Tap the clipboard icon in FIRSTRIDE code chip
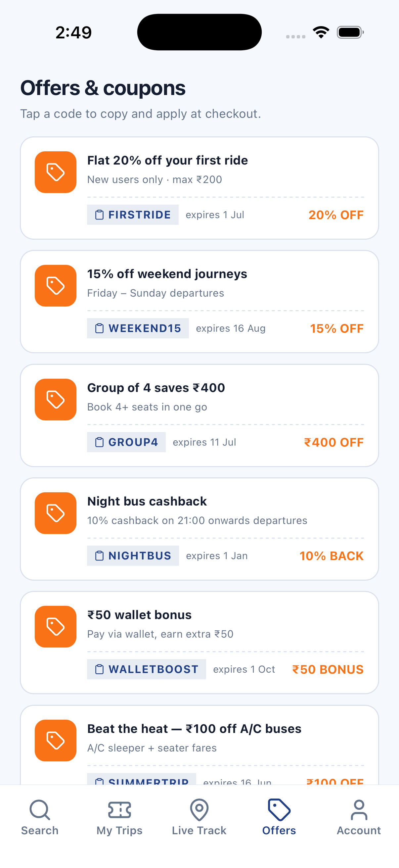Viewport: 399px width, 868px height. tap(99, 215)
